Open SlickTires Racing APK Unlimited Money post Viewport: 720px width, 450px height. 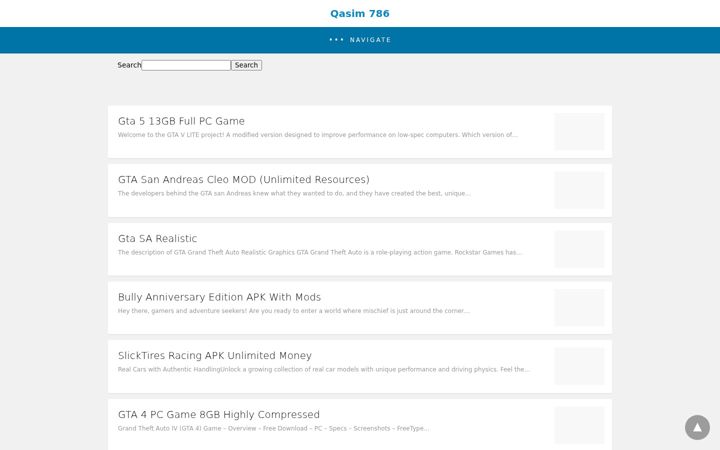215,355
